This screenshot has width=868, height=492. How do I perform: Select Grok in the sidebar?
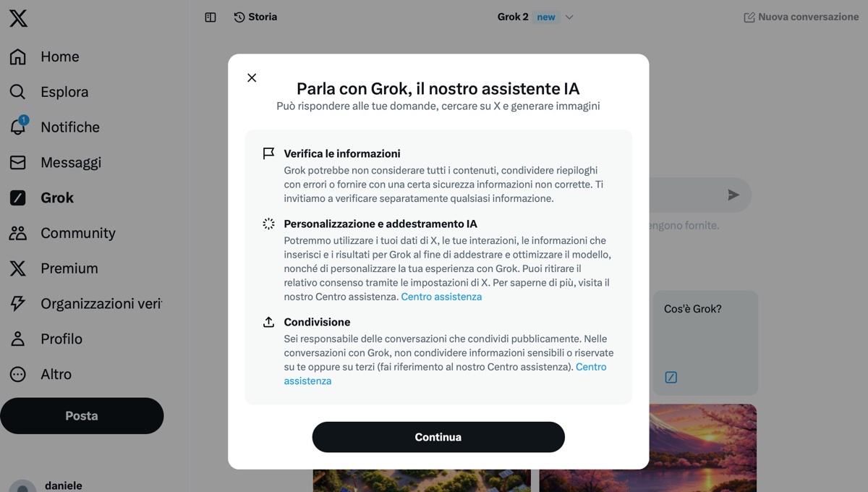[42, 198]
